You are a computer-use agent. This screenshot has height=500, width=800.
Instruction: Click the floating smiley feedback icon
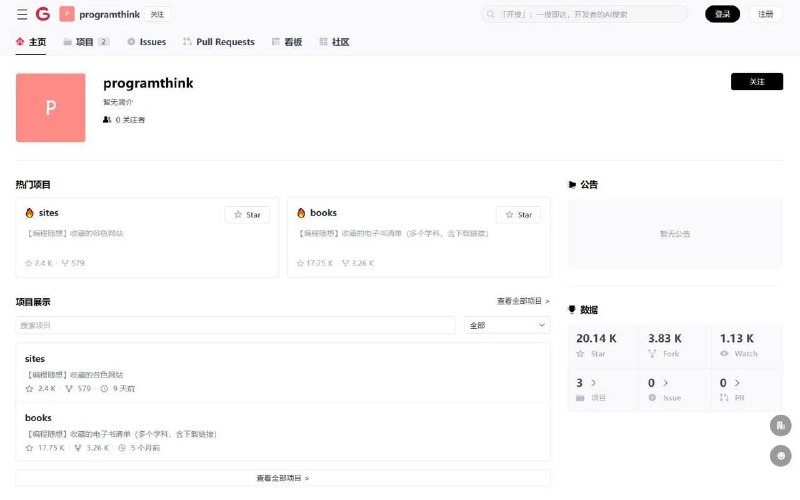point(781,456)
